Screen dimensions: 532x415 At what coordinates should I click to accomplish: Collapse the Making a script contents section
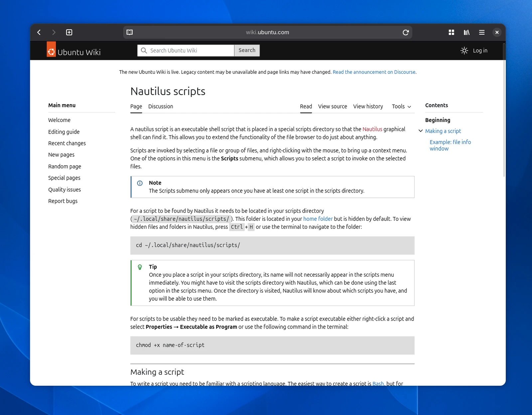[421, 131]
